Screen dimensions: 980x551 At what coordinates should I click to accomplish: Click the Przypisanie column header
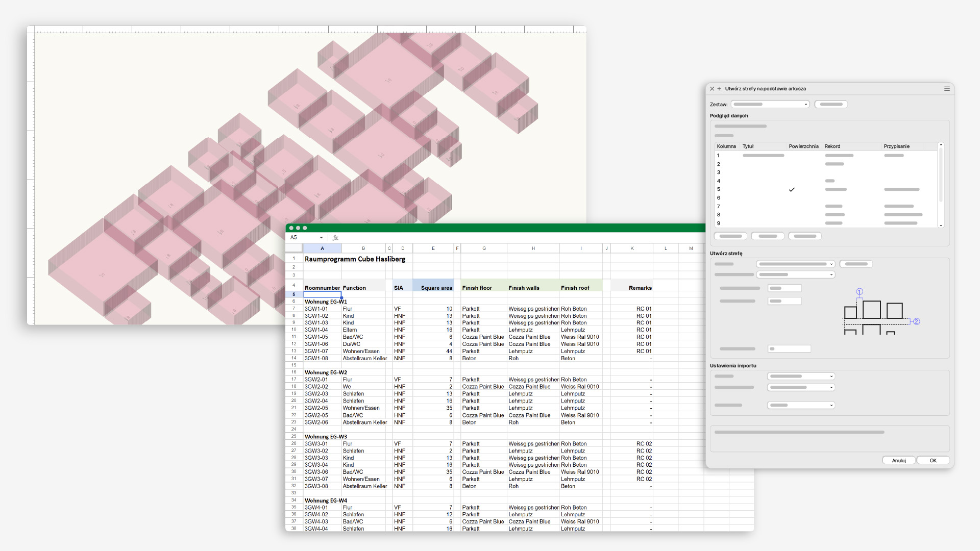pyautogui.click(x=896, y=146)
